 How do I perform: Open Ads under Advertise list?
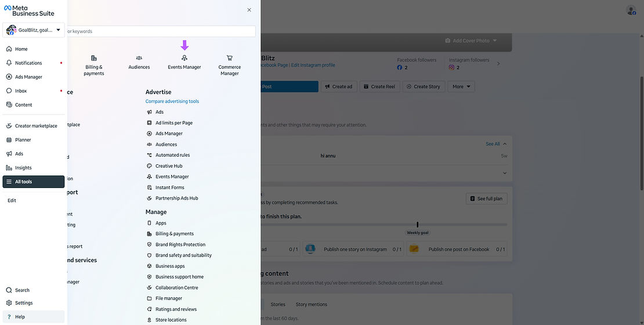[x=155, y=112]
